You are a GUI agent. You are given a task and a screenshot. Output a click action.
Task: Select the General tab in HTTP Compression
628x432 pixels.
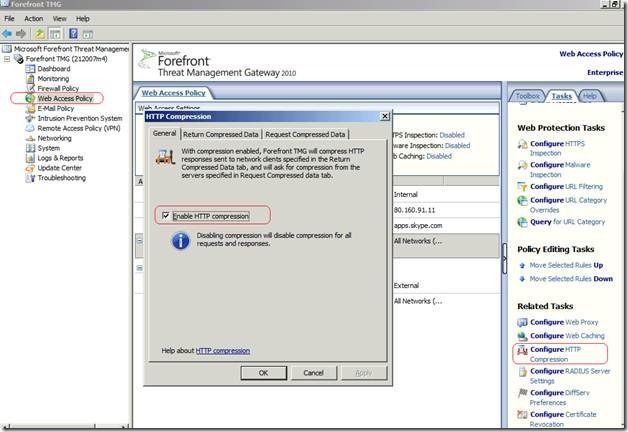[165, 133]
